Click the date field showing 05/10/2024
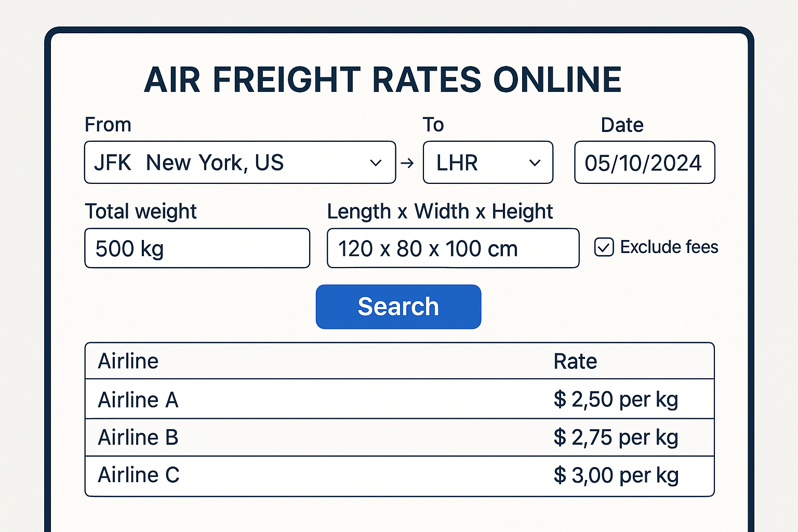Image resolution: width=798 pixels, height=532 pixels. [645, 163]
